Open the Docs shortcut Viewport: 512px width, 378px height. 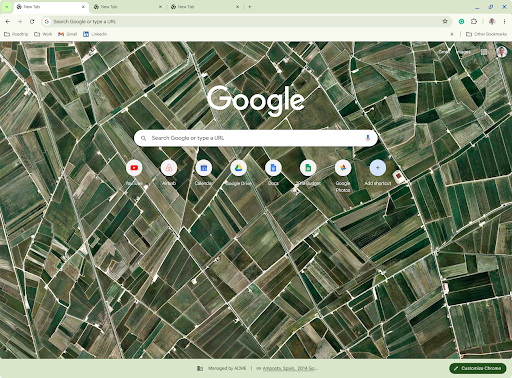pos(273,168)
